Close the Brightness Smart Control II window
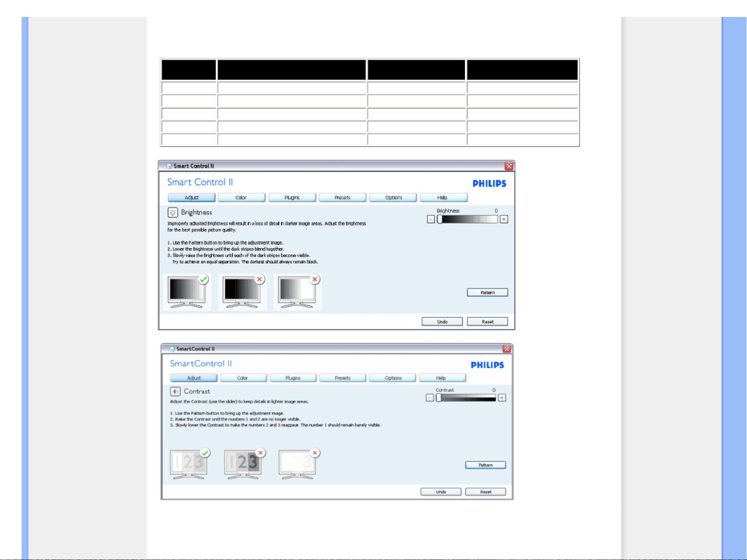 coord(509,166)
